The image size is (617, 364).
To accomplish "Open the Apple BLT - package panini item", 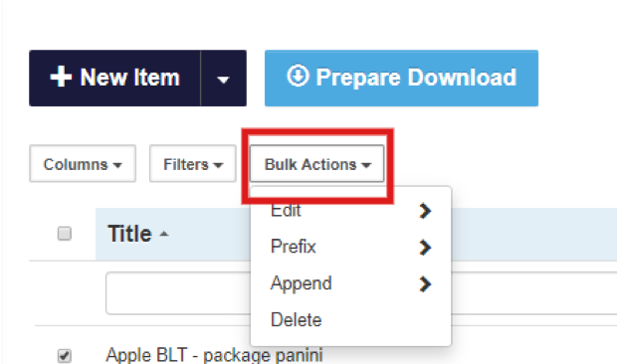I will tap(214, 355).
